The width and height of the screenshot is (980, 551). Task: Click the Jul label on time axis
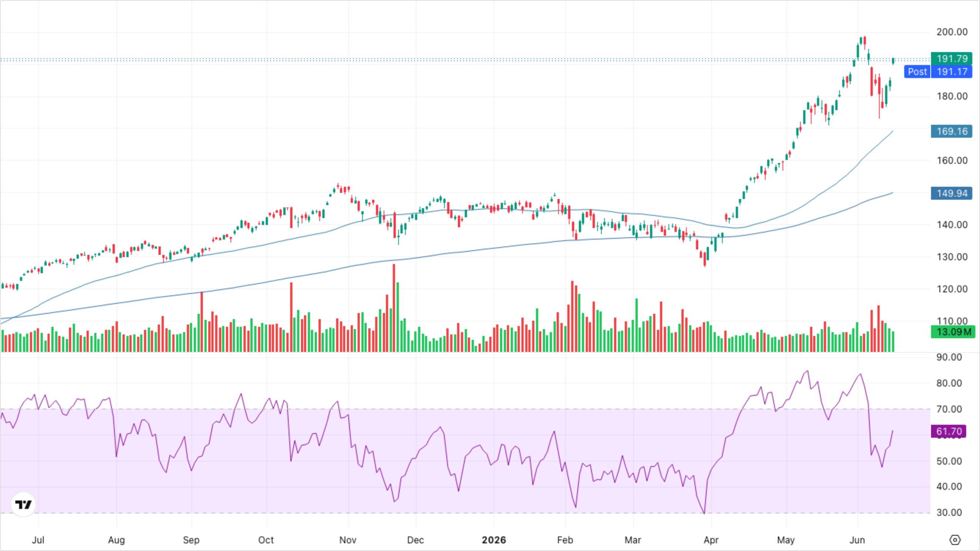click(38, 540)
